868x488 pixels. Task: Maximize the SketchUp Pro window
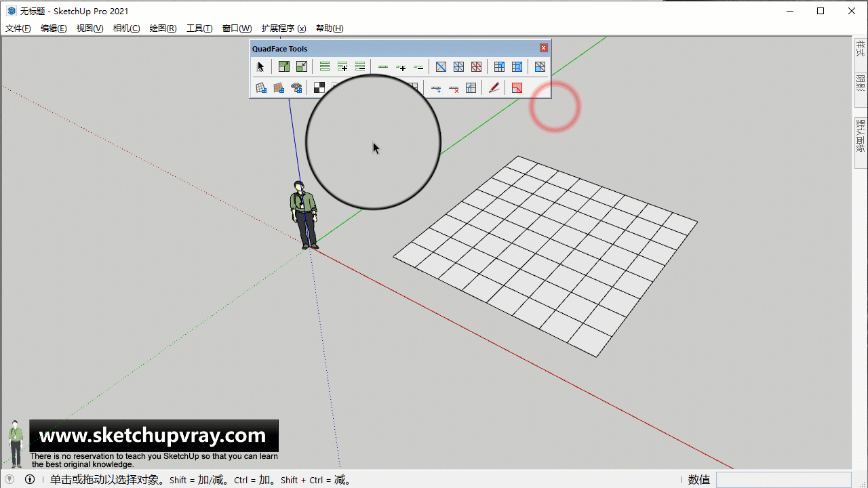point(821,11)
